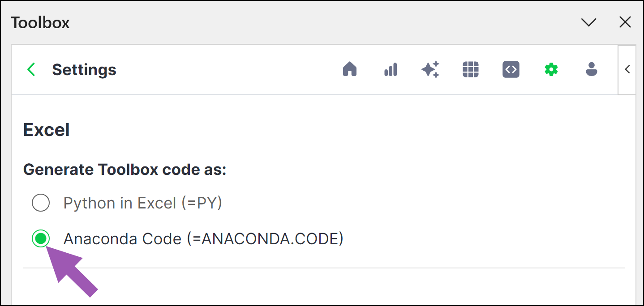This screenshot has width=644, height=306.
Task: Close the Toolbox pane
Action: [x=625, y=22]
